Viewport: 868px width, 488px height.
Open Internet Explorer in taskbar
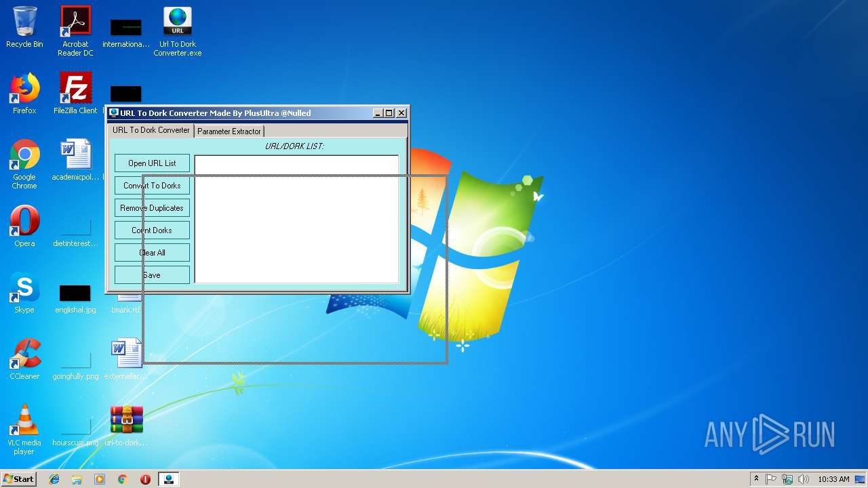pyautogui.click(x=54, y=479)
